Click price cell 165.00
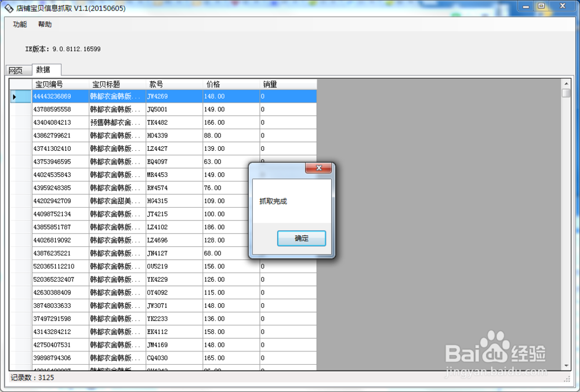 (x=231, y=358)
